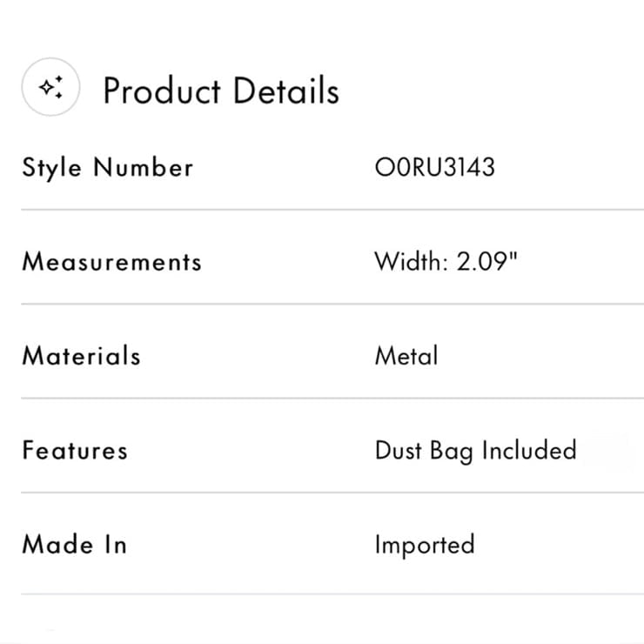Click the divider line under Made In row

[x=332, y=594]
